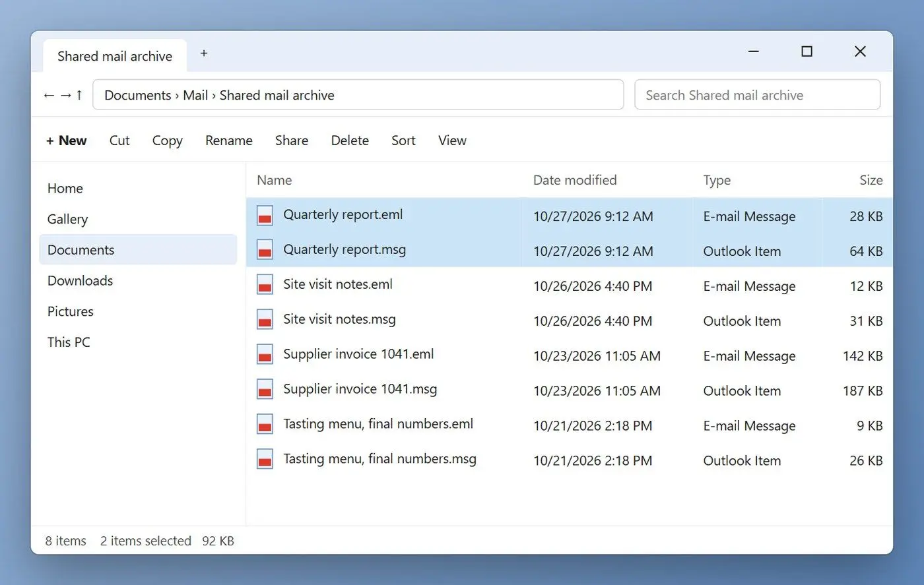Click the file icon of Site visit notes.eml
Image resolution: width=924 pixels, height=585 pixels.
[265, 285]
